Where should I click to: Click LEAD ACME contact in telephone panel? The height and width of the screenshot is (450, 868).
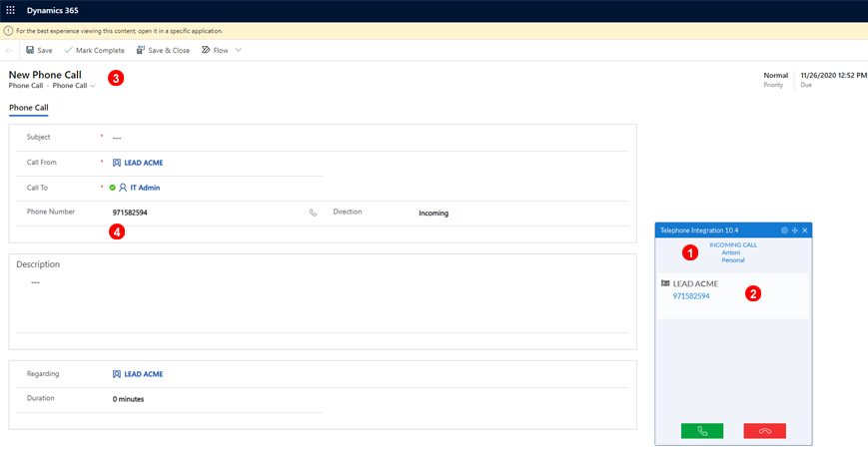695,283
